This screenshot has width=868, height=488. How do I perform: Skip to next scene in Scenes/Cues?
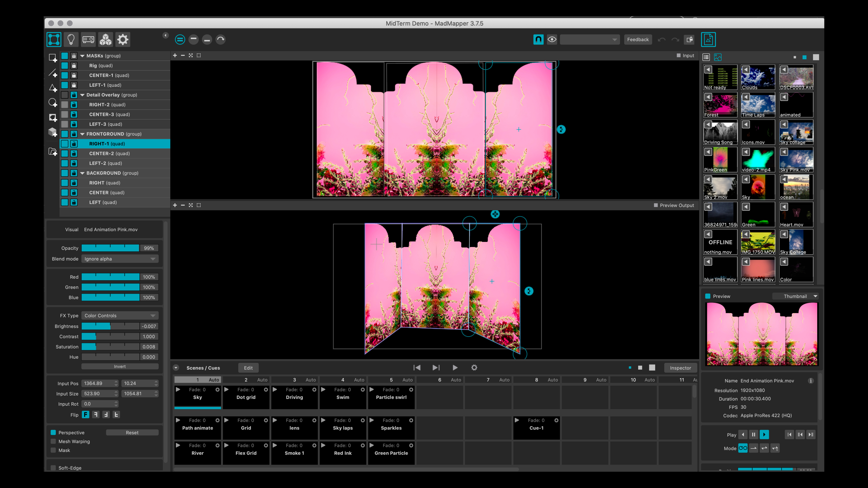(x=436, y=367)
